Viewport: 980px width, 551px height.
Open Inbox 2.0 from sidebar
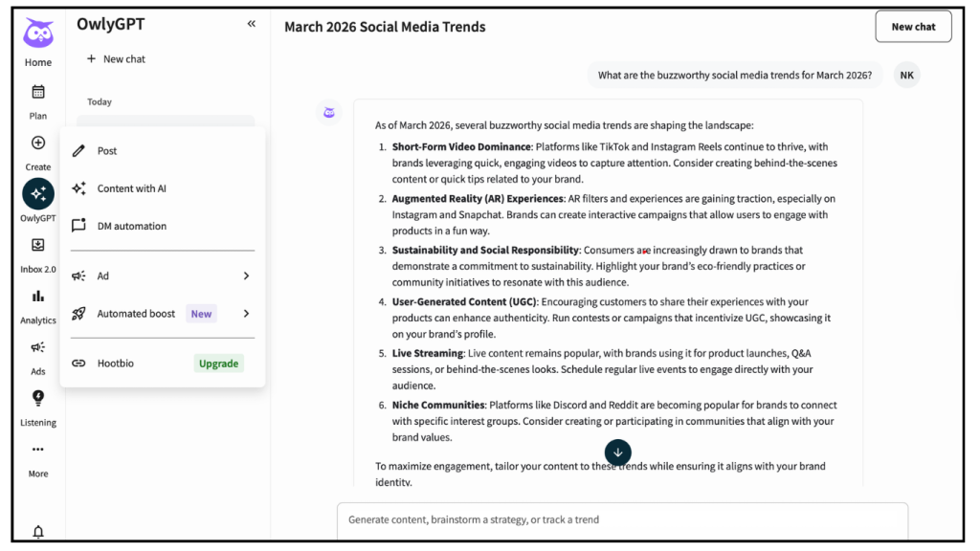(x=38, y=246)
